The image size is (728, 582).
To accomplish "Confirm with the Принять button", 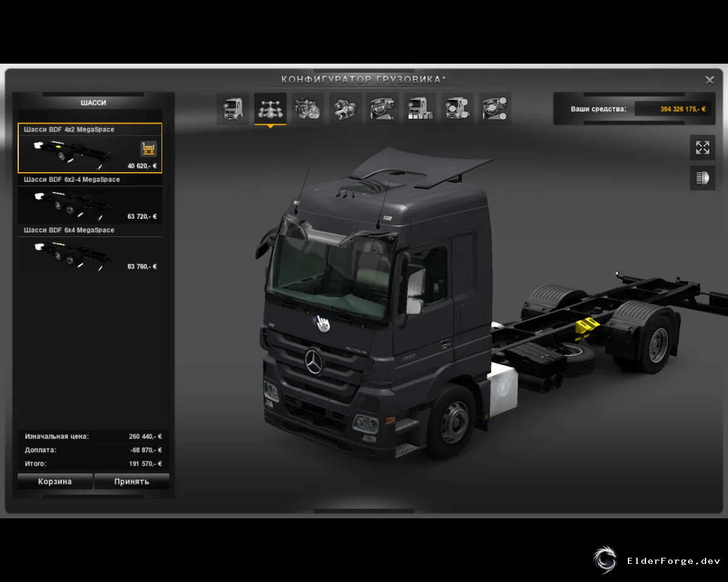I will pyautogui.click(x=132, y=482).
